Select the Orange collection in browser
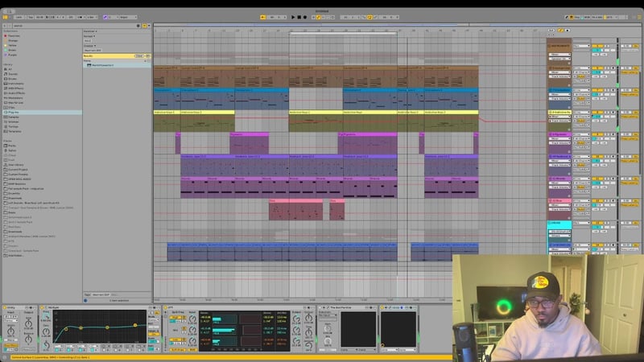 click(x=13, y=41)
